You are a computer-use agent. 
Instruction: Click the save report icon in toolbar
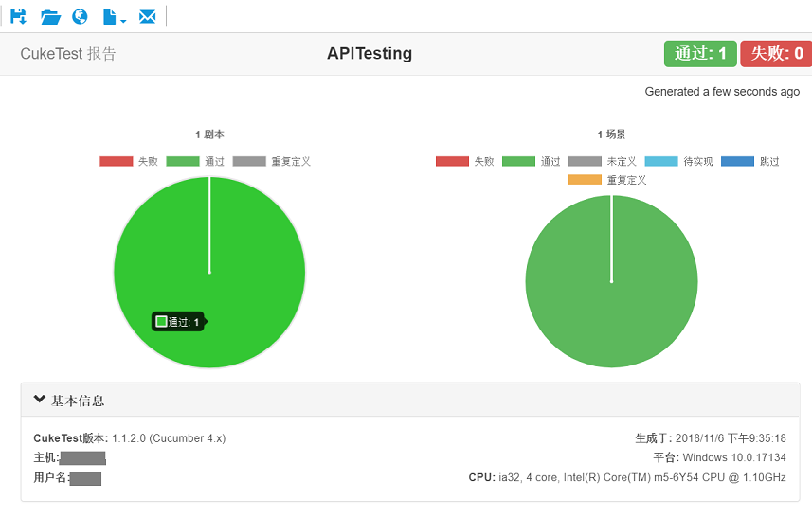(x=18, y=16)
